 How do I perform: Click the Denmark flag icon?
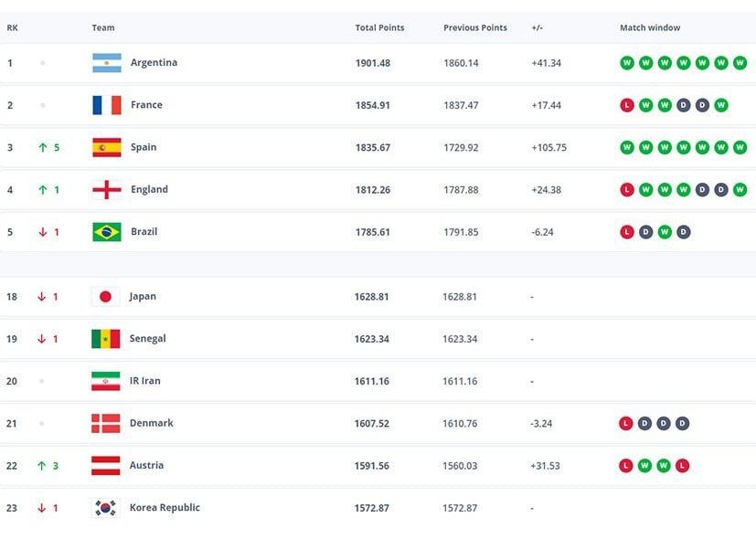point(105,424)
